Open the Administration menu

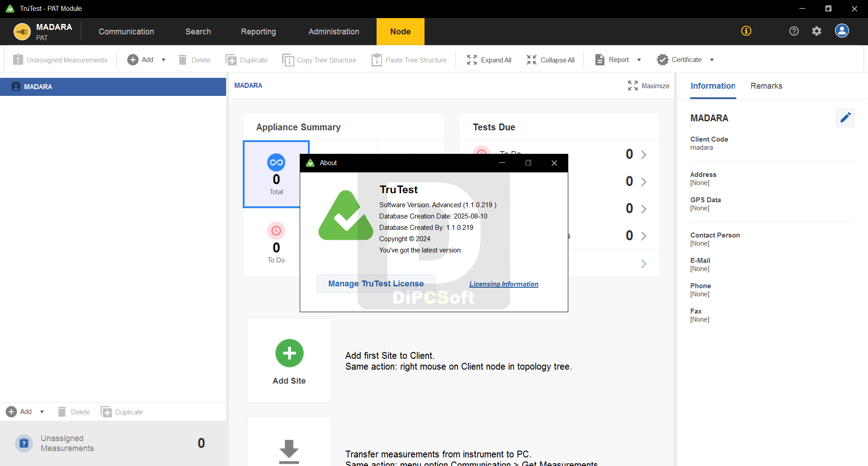tap(334, 32)
